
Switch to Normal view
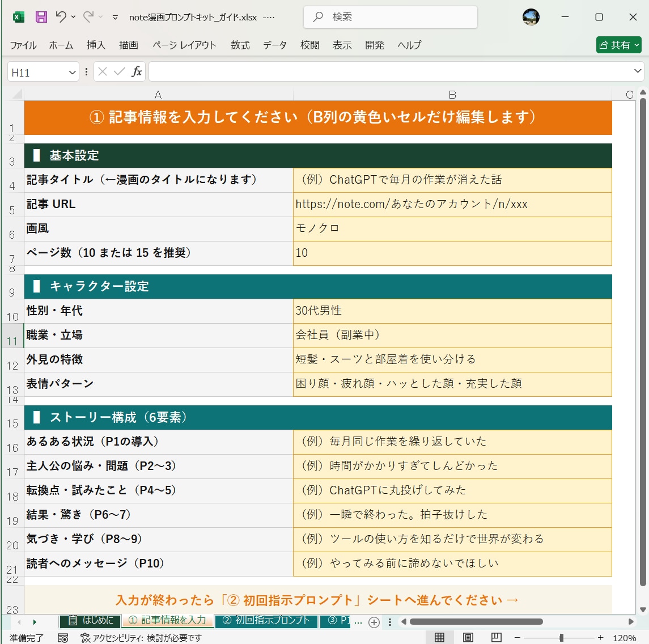tap(440, 637)
